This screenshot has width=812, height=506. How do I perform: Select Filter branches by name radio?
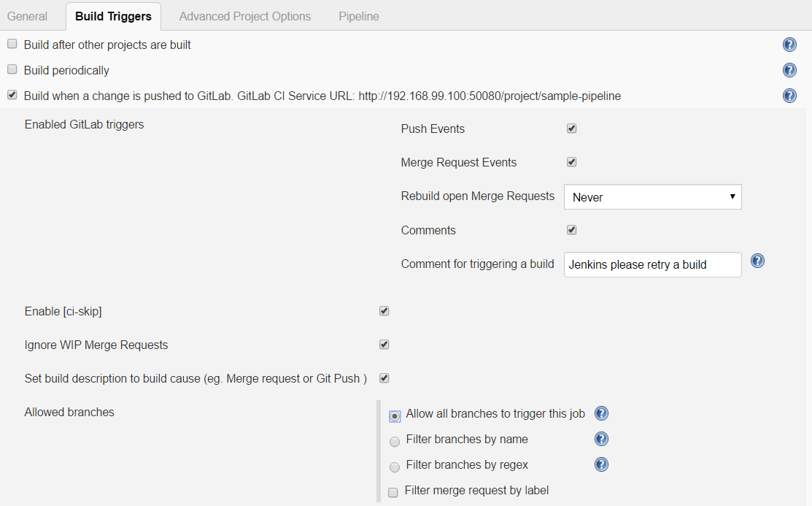(x=395, y=442)
